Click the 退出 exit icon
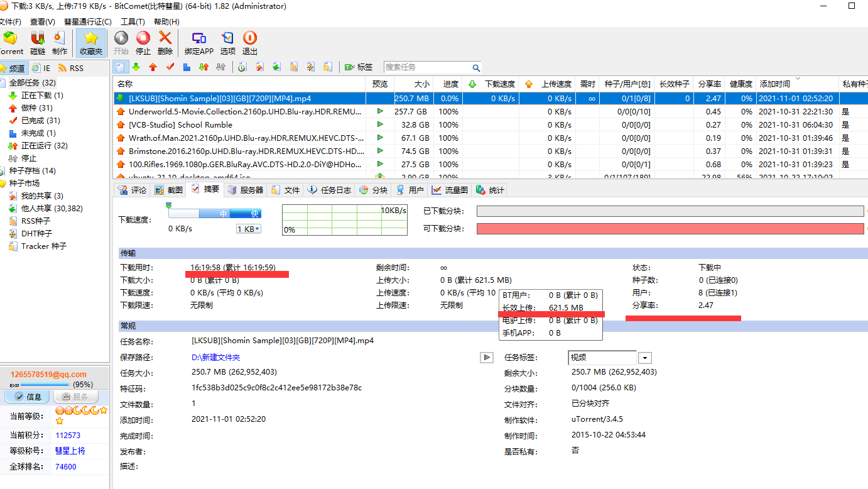 tap(250, 43)
